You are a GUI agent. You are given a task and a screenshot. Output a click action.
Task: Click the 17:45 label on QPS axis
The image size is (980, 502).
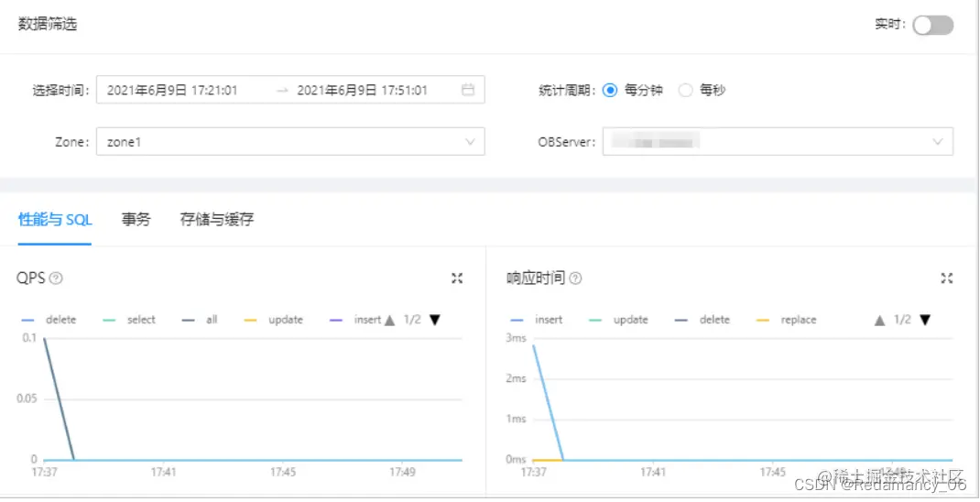tap(283, 473)
